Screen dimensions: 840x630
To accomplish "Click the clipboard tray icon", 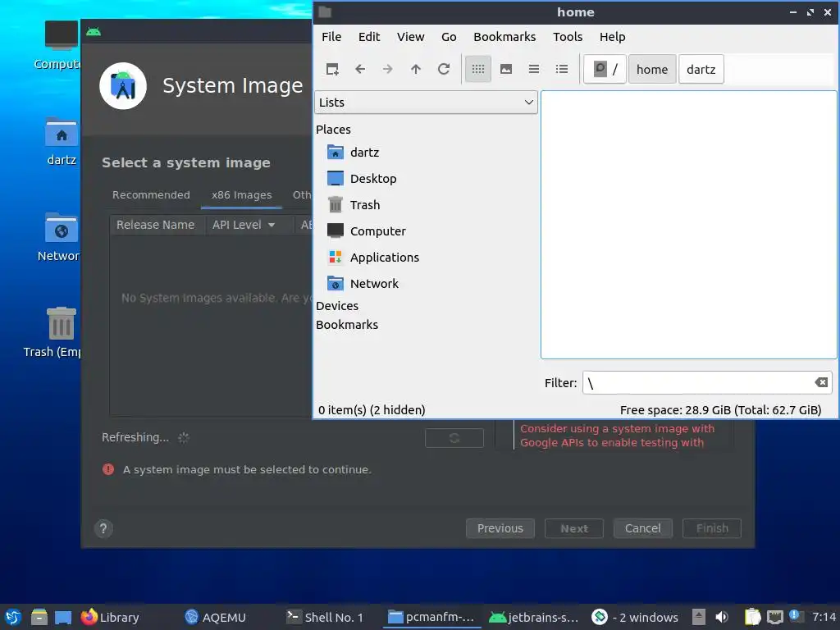I will [752, 617].
